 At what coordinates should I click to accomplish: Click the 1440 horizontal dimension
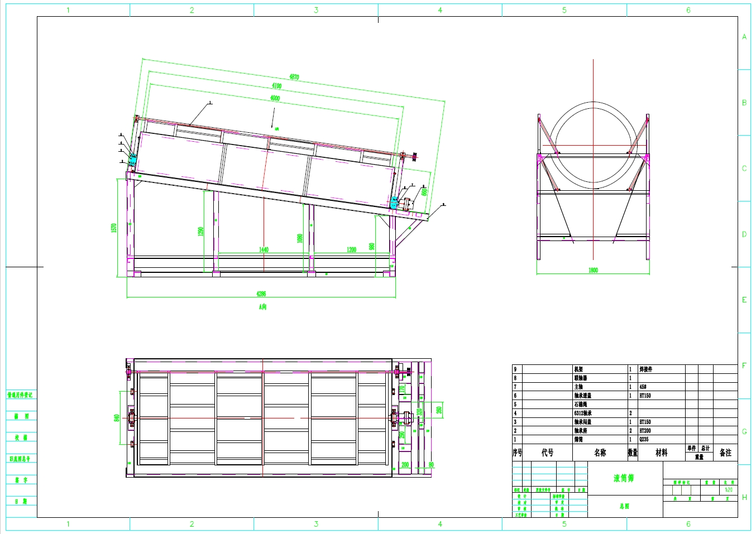tap(264, 249)
